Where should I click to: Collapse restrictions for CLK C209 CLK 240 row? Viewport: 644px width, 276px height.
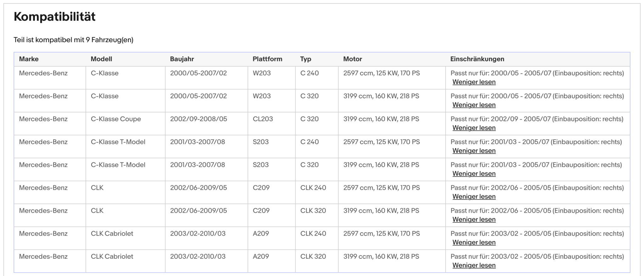pos(474,197)
